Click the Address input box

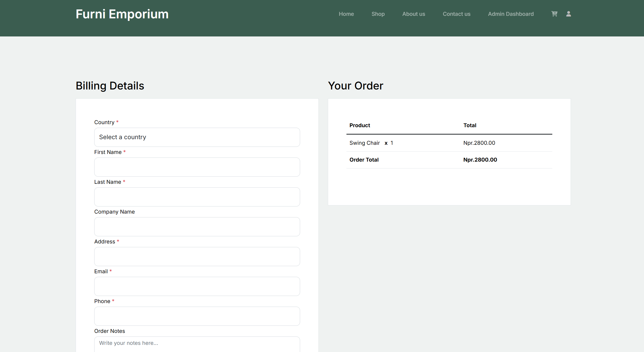[x=197, y=256]
